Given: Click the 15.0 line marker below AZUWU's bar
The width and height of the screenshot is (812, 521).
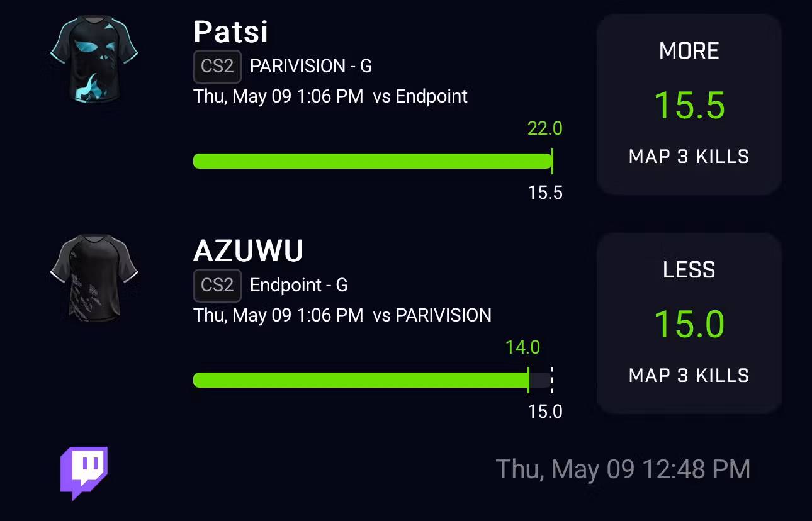Looking at the screenshot, I should pos(545,412).
